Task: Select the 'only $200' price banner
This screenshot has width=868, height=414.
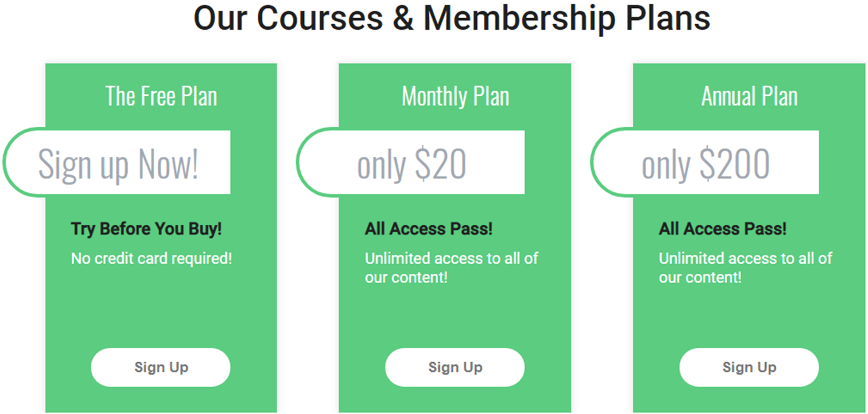Action: click(x=705, y=162)
